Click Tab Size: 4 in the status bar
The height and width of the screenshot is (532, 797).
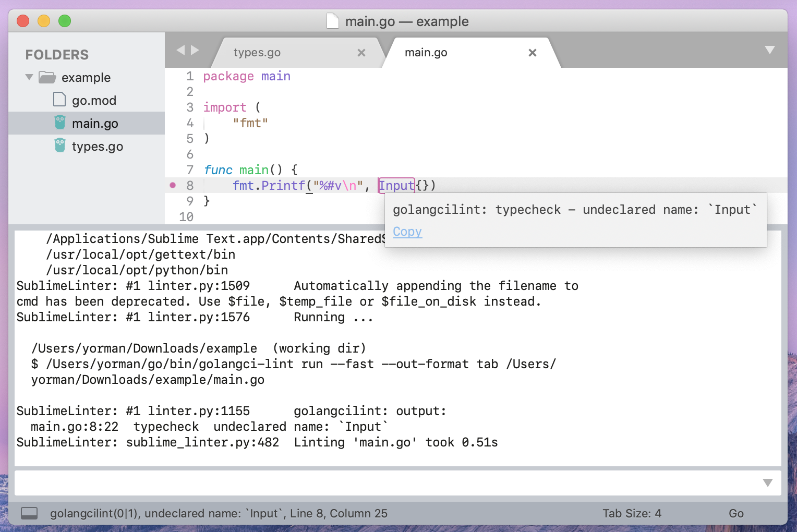[632, 513]
